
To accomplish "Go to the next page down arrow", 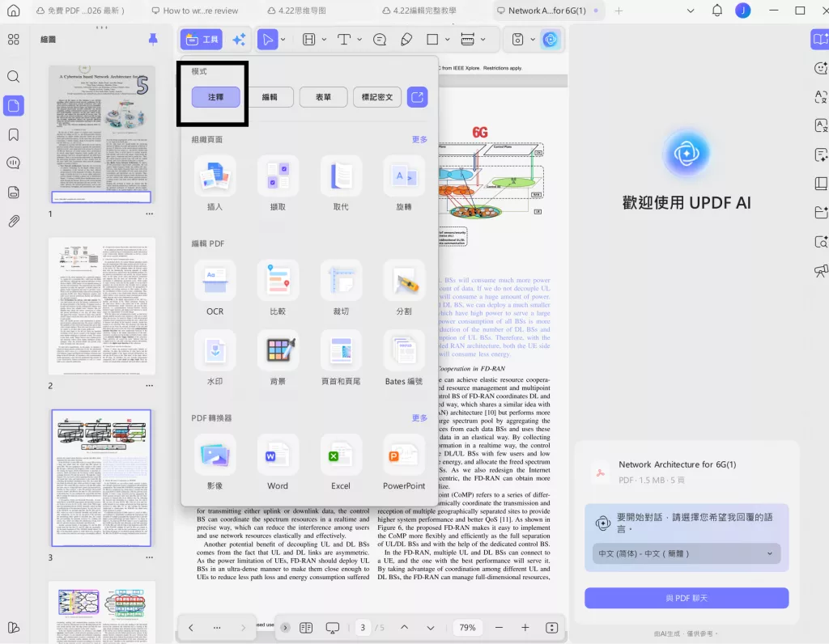I will pyautogui.click(x=431, y=628).
